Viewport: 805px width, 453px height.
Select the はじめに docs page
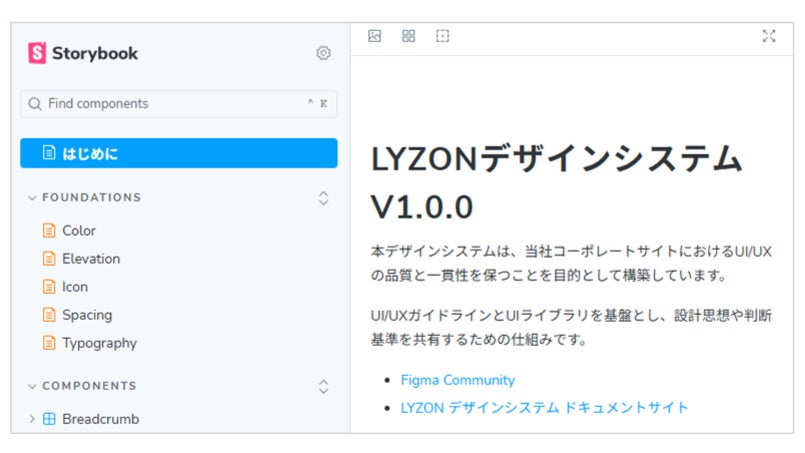tap(179, 153)
